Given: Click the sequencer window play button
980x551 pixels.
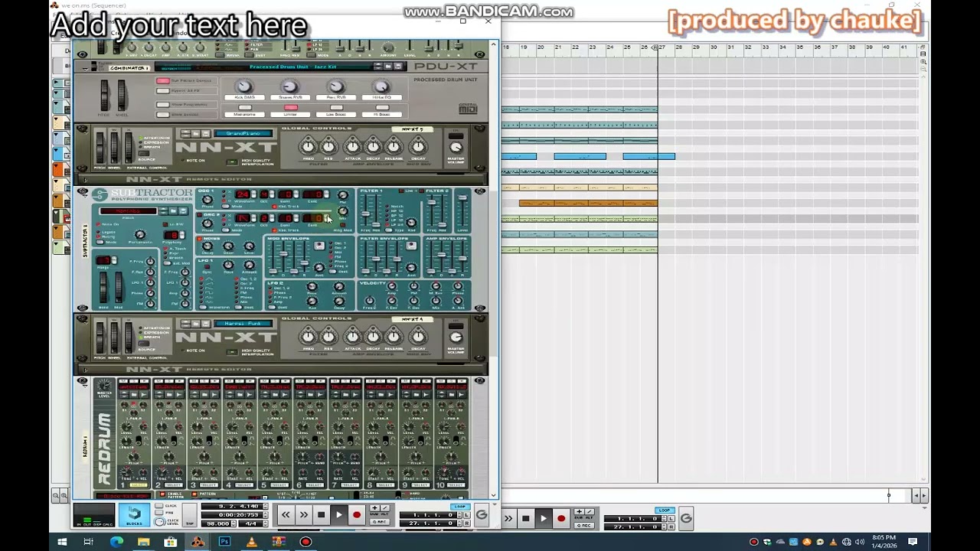Looking at the screenshot, I should pyautogui.click(x=543, y=518).
